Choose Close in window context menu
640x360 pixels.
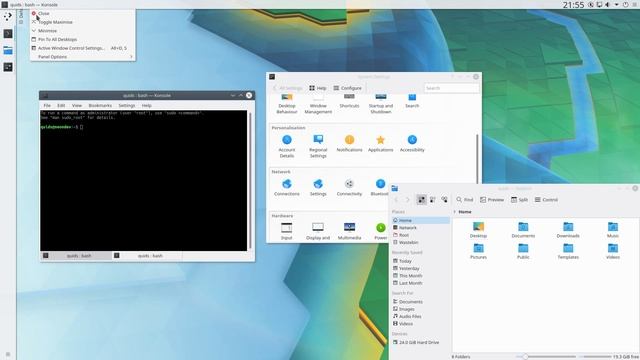tap(82, 13)
